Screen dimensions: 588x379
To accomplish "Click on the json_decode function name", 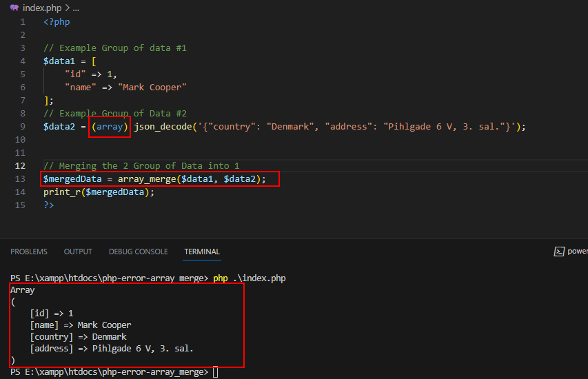I will point(163,127).
